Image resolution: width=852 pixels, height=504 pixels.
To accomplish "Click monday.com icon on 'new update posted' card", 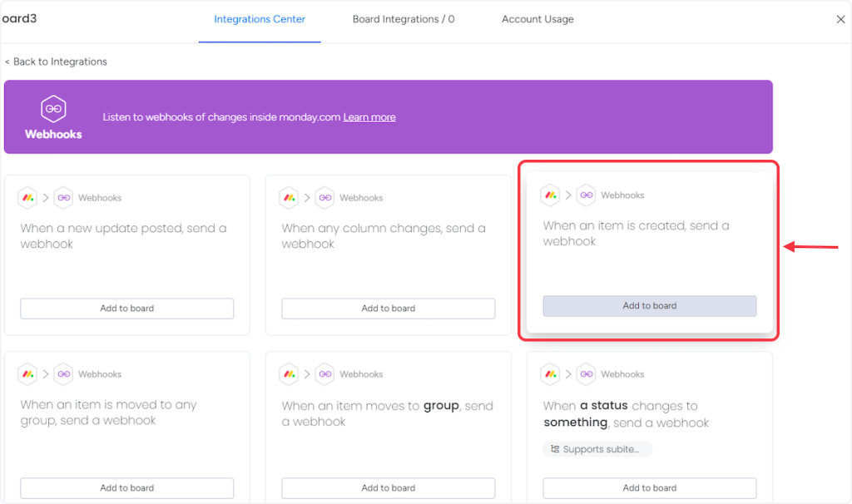I will pos(27,198).
